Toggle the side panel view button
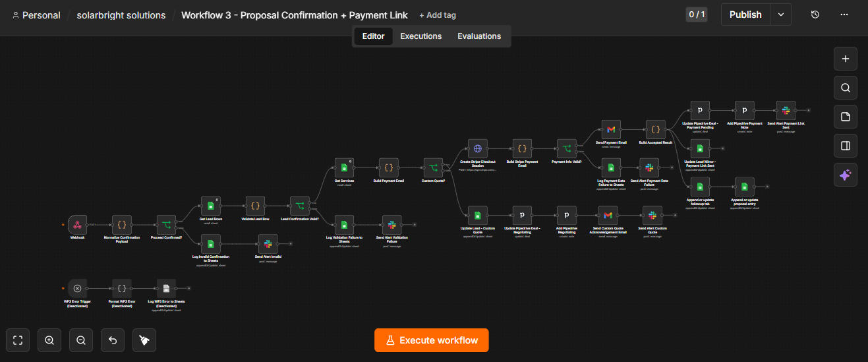Screen dimensions: 868x362 click(846, 146)
